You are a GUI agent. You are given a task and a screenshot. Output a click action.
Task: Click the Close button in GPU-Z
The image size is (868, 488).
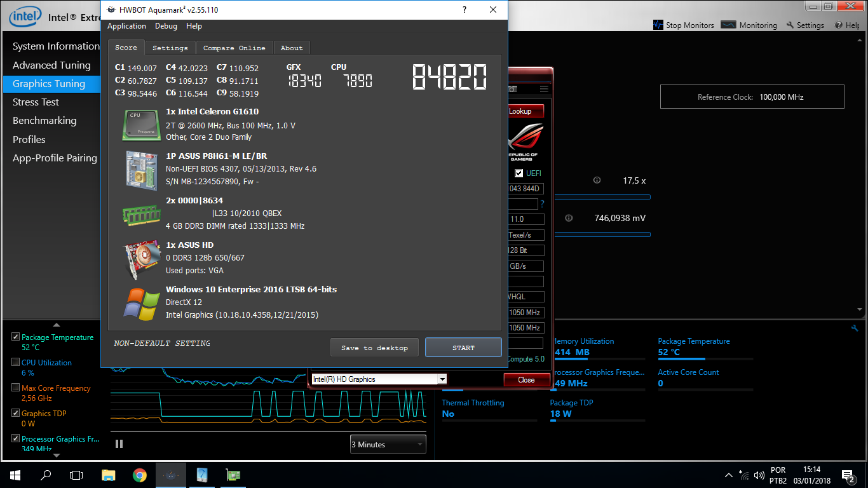coord(526,379)
